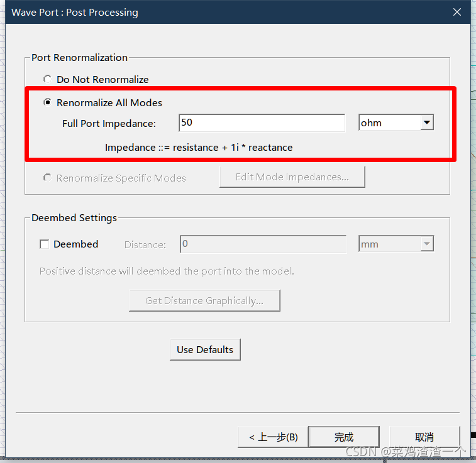Click the 完成 finish button
Screen dimensions: 476x463
tap(344, 437)
